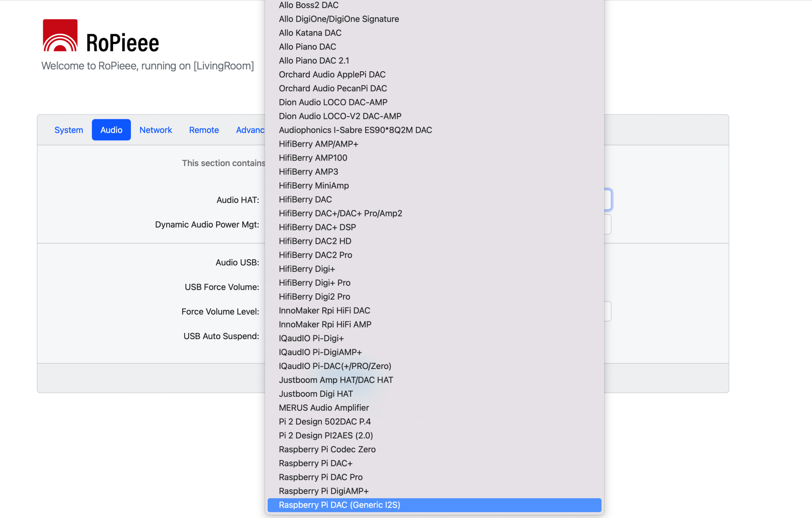The width and height of the screenshot is (812, 518).
Task: Pick Allo Katana DAC from list
Action: (x=435, y=33)
